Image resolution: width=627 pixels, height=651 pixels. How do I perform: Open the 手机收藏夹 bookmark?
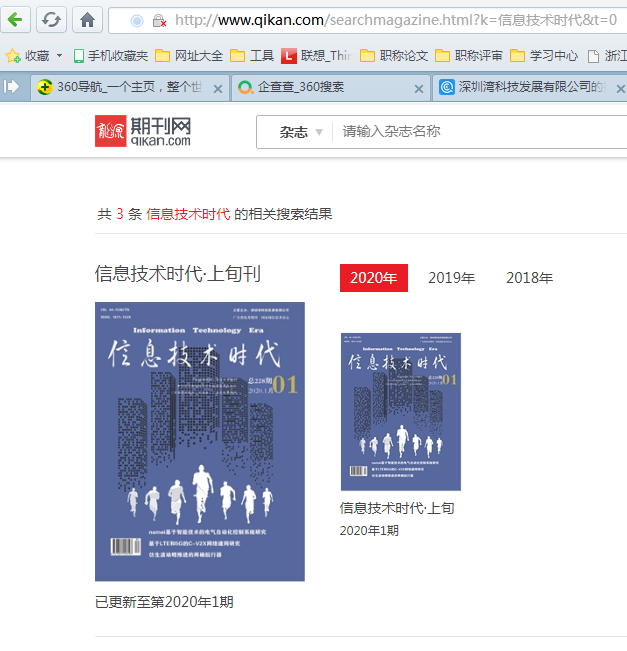click(x=110, y=56)
